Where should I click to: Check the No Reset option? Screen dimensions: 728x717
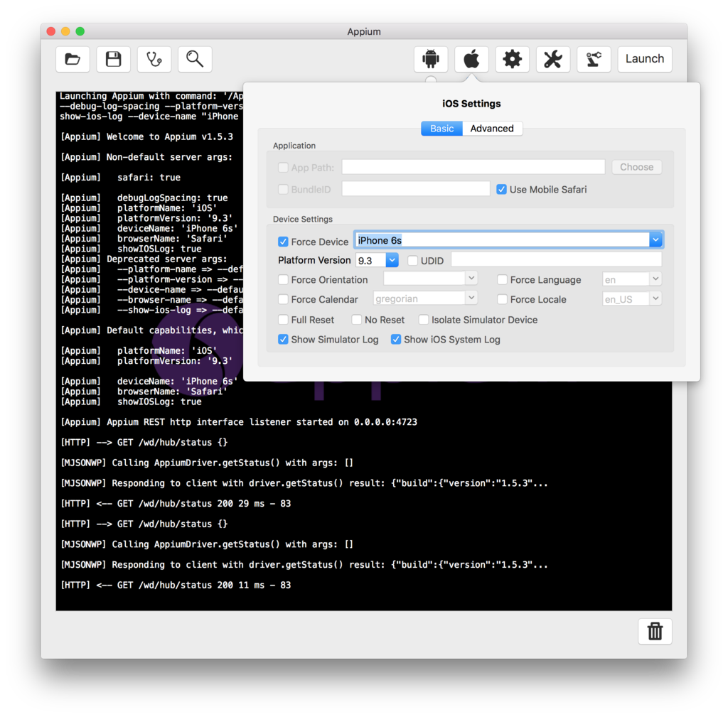[x=357, y=320]
